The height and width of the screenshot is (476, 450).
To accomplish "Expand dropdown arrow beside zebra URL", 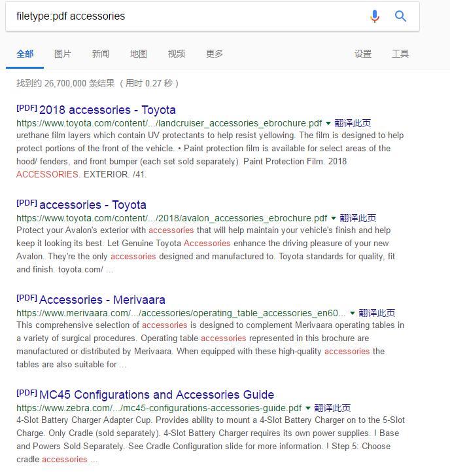I will click(308, 409).
